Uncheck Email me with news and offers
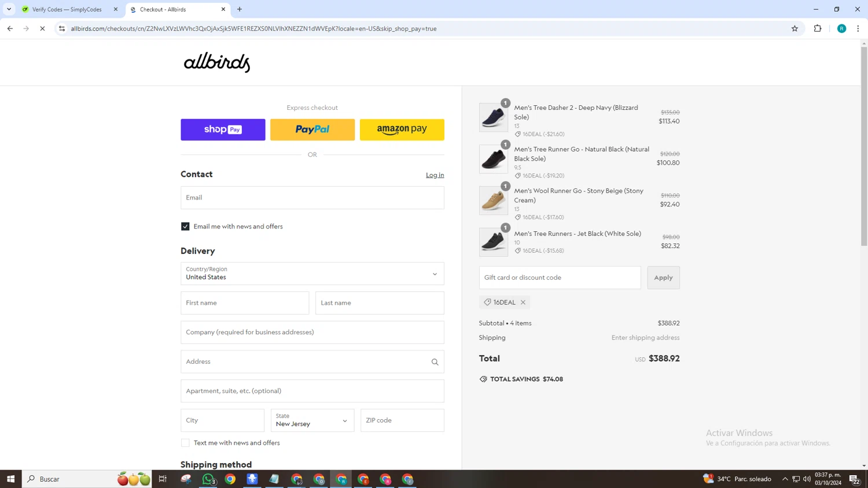The width and height of the screenshot is (868, 488). pos(185,227)
